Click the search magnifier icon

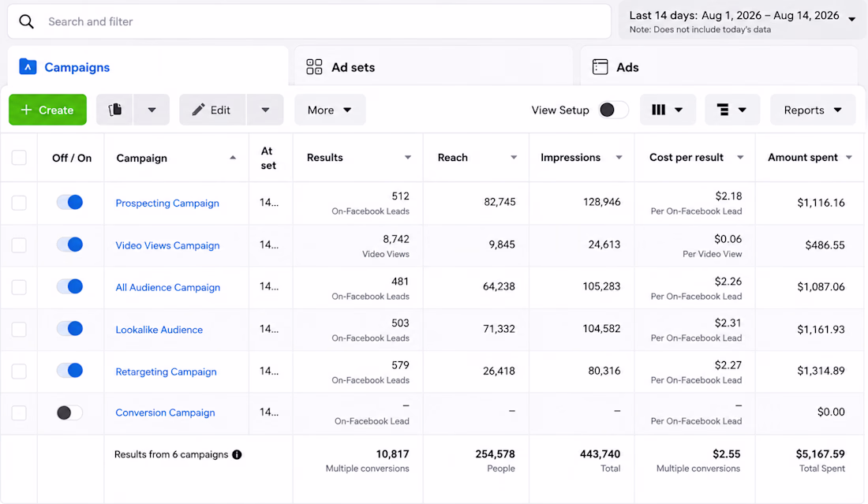[26, 21]
